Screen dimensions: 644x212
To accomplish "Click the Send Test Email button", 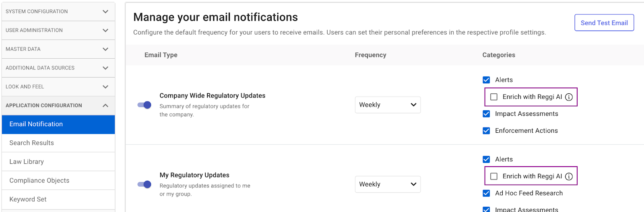I will pos(604,23).
